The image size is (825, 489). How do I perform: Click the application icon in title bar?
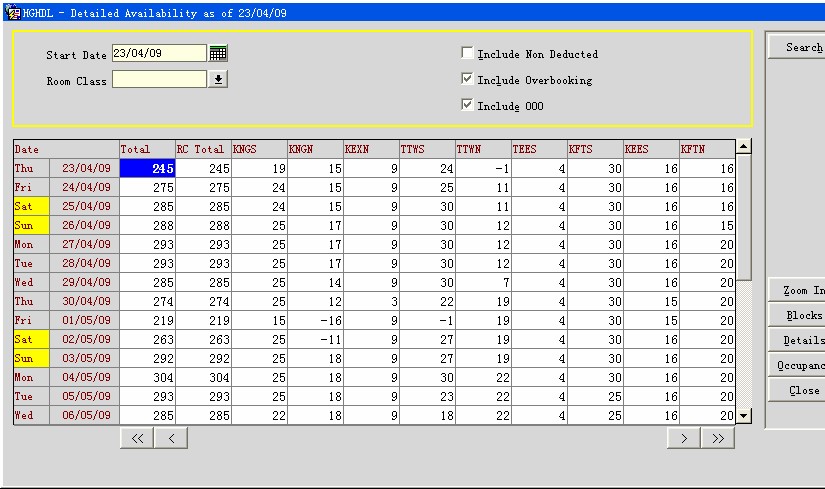[13, 11]
